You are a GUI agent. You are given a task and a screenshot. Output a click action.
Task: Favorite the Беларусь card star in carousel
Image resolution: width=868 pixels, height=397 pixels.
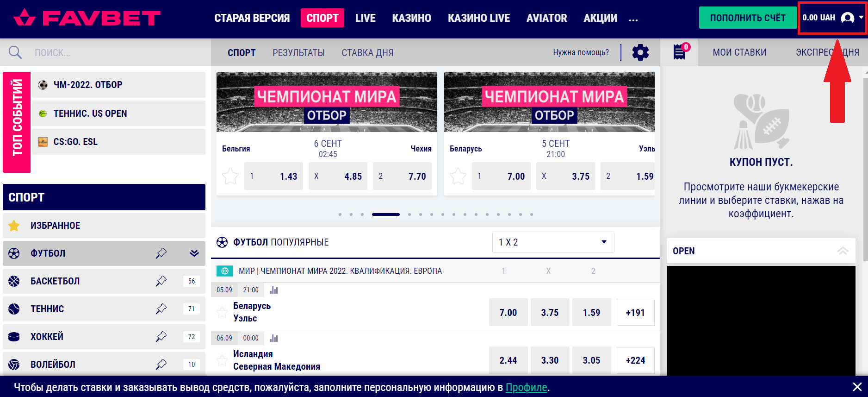point(458,176)
